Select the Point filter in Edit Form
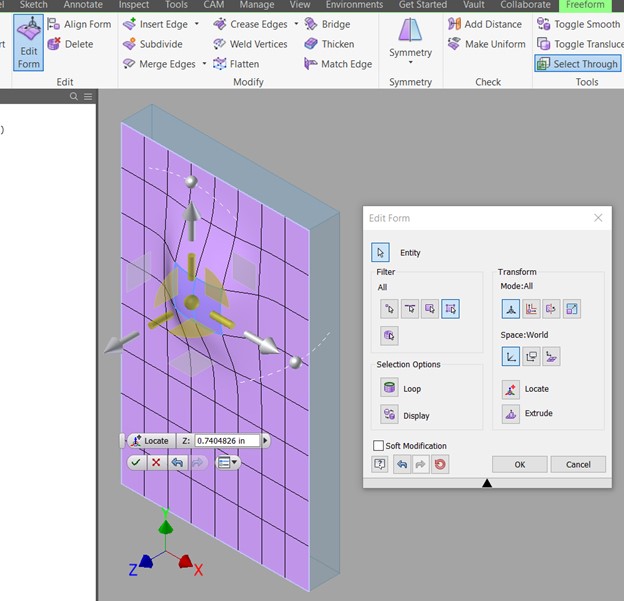 [389, 309]
